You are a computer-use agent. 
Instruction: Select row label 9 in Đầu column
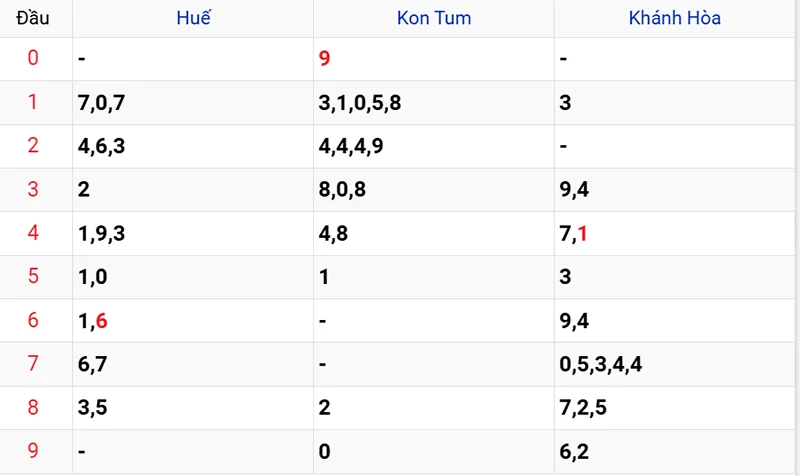(33, 451)
